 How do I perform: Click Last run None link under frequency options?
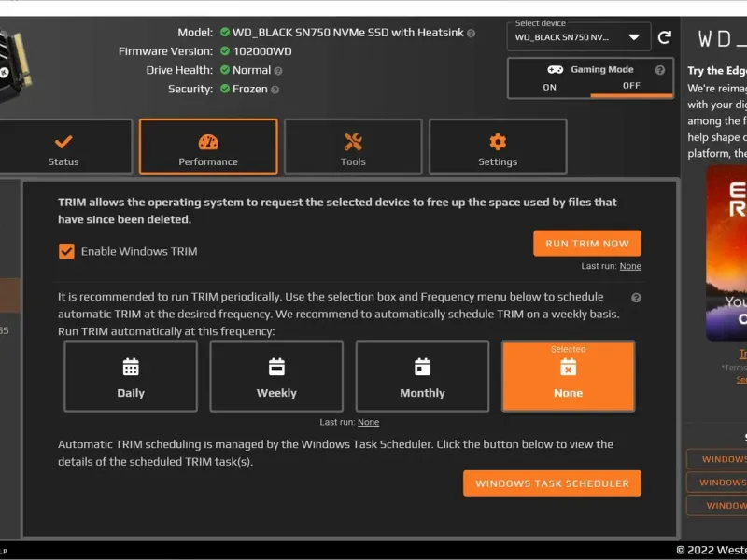[x=368, y=422]
